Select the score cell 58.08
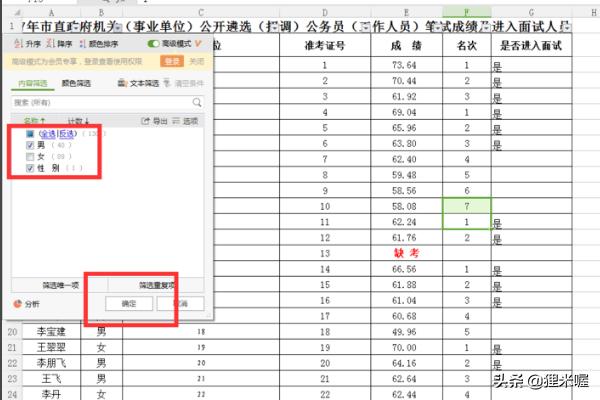600x400 pixels. (x=406, y=206)
